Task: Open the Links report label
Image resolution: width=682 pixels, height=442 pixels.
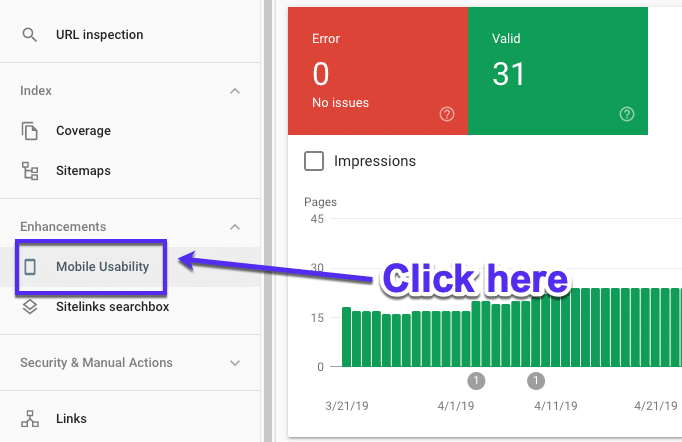Action: [71, 419]
